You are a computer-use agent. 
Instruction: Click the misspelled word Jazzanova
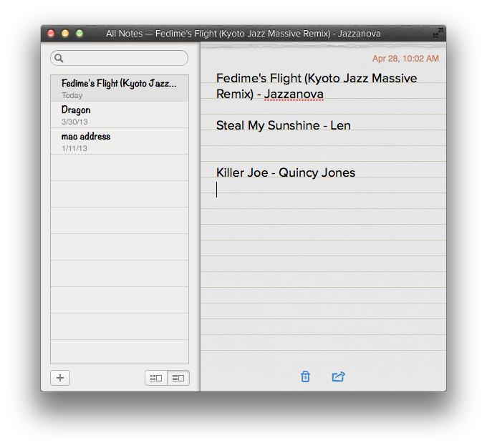coord(294,94)
